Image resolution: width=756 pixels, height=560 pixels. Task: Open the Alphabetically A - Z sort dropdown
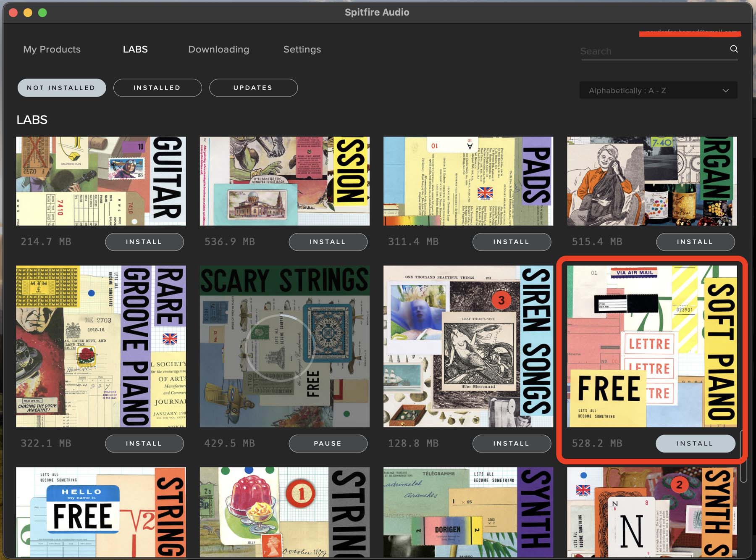click(658, 90)
